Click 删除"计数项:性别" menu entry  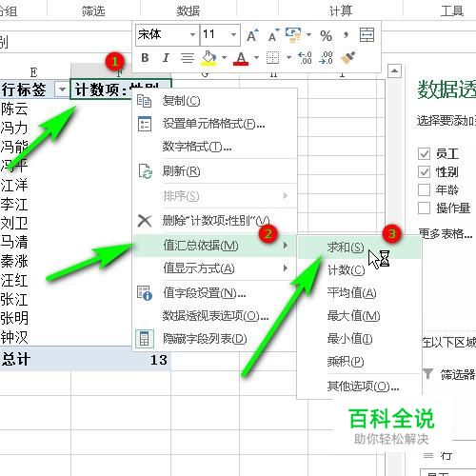point(214,221)
